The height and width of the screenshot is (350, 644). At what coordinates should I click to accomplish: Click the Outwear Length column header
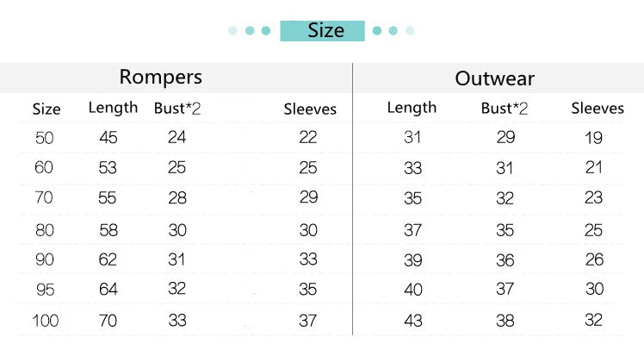tap(412, 108)
